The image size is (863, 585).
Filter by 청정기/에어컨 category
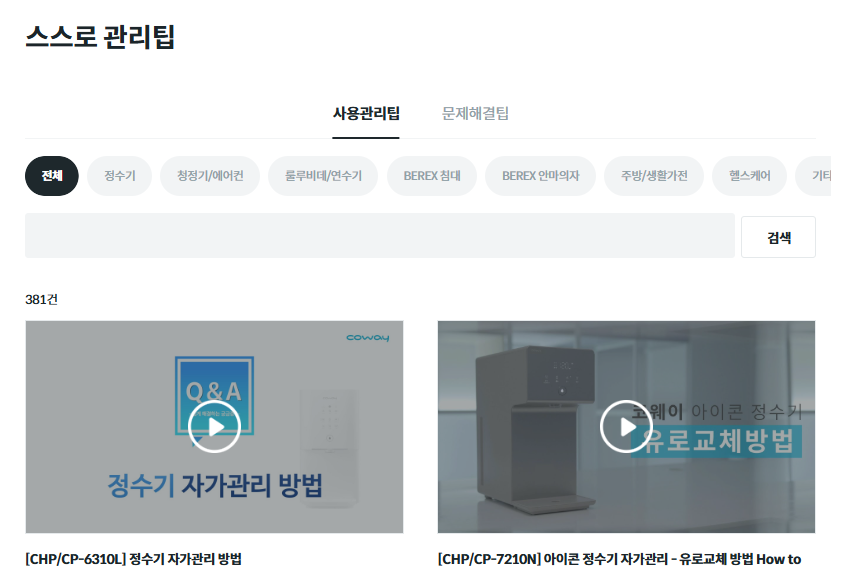pyautogui.click(x=210, y=176)
